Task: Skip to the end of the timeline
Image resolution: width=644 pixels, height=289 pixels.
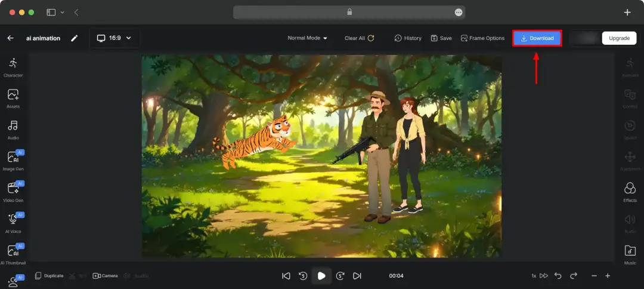Action: 357,276
